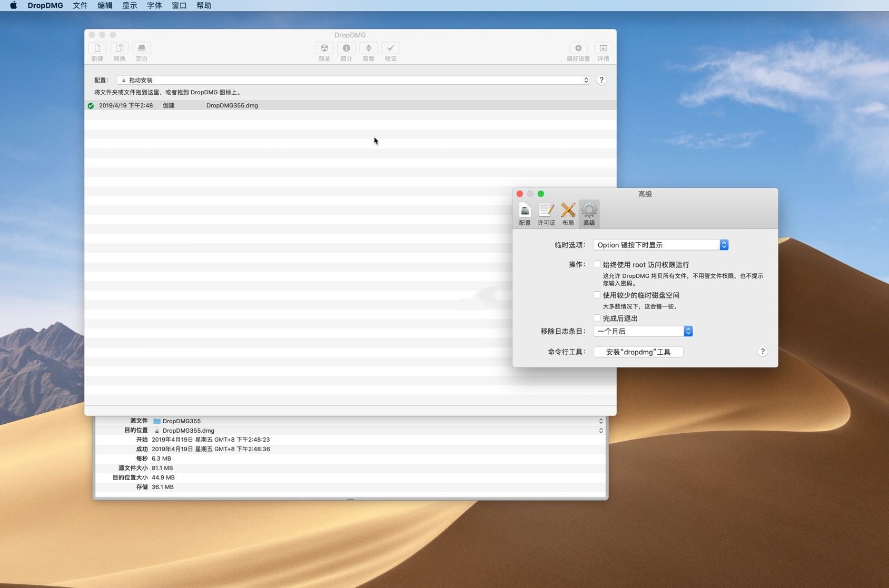Viewport: 889px width, 588px height.
Task: Click the 创建 action cell in log
Action: (x=169, y=105)
